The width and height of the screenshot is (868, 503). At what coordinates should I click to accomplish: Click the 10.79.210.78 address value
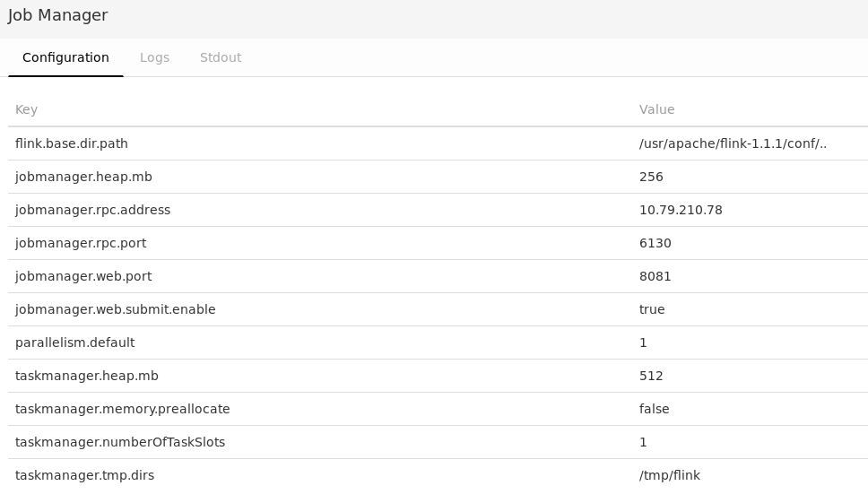click(x=681, y=210)
